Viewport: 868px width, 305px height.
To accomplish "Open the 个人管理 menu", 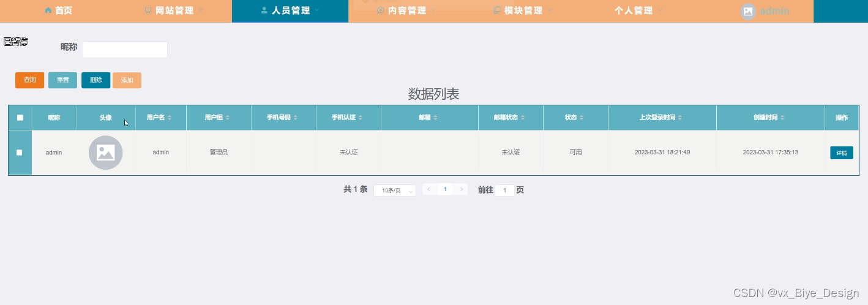I will pyautogui.click(x=639, y=10).
